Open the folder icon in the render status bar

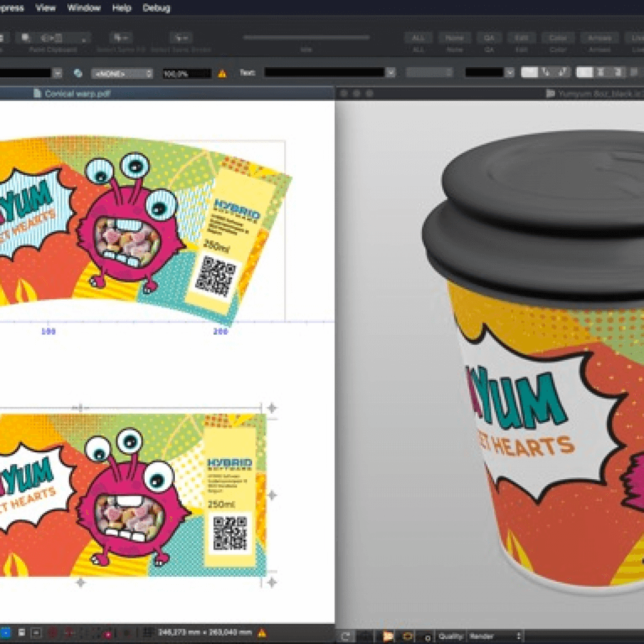coord(389,636)
